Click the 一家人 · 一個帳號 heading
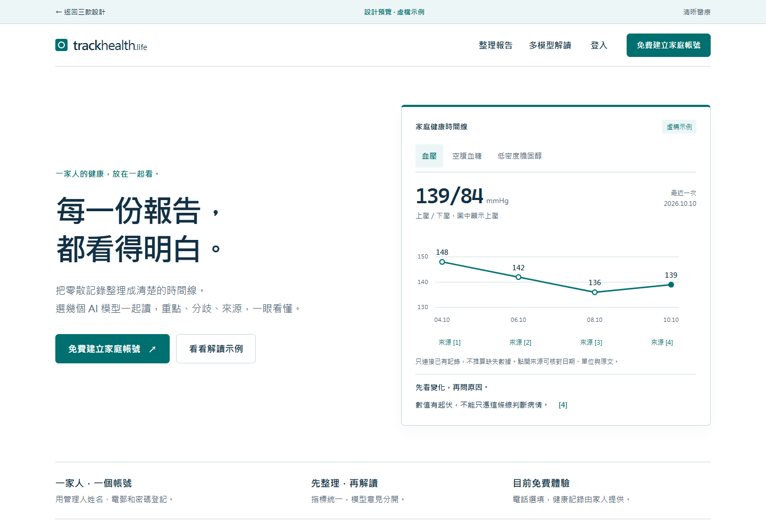Image resolution: width=766 pixels, height=532 pixels. click(94, 483)
